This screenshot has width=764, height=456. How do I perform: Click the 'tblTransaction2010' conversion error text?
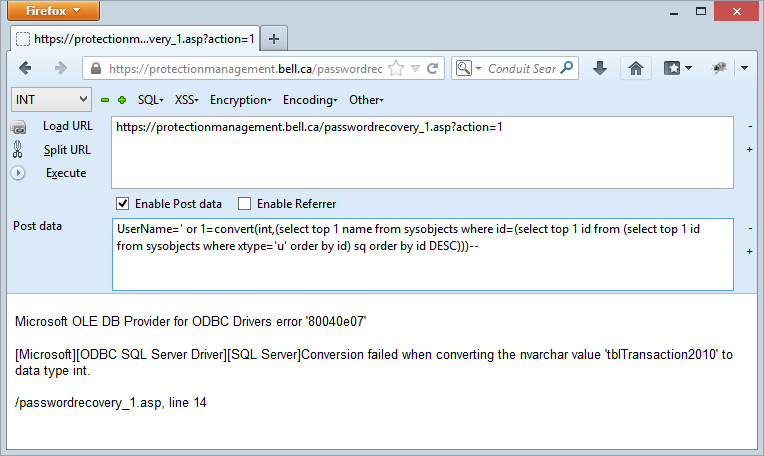374,362
